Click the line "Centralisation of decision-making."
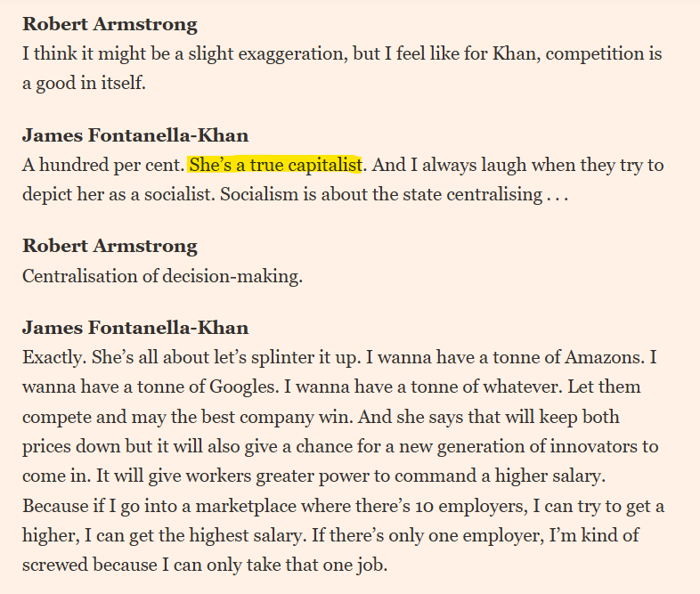The width and height of the screenshot is (700, 594). click(162, 276)
